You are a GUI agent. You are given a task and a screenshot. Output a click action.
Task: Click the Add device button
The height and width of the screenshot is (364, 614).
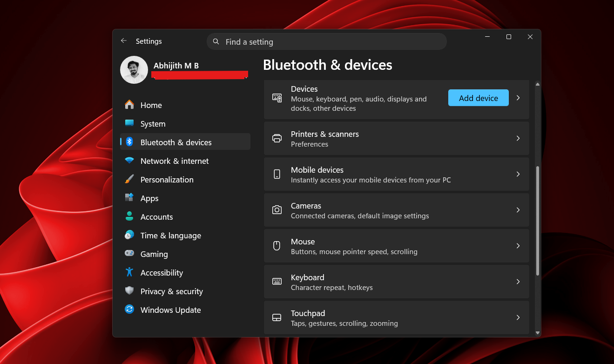(478, 98)
